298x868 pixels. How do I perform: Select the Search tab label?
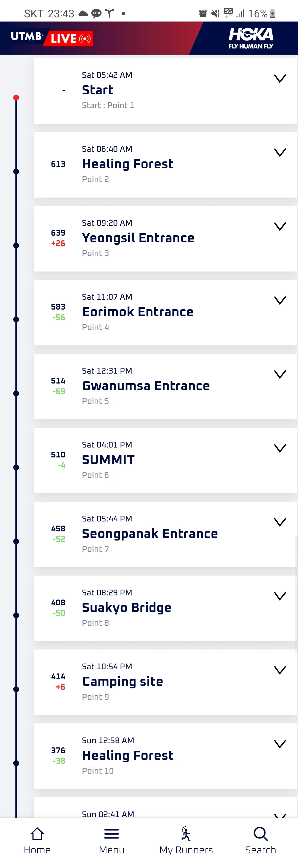point(260,850)
